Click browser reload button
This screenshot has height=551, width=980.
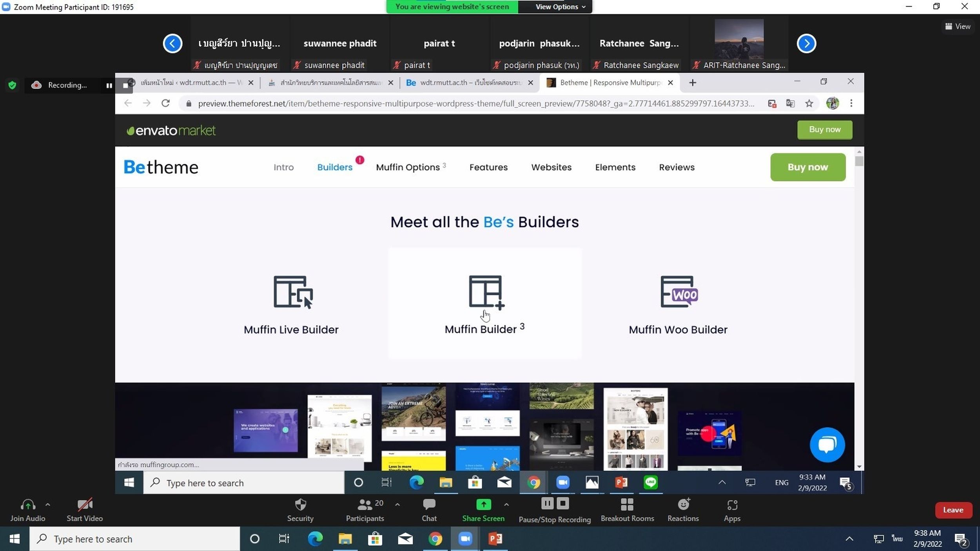[165, 103]
